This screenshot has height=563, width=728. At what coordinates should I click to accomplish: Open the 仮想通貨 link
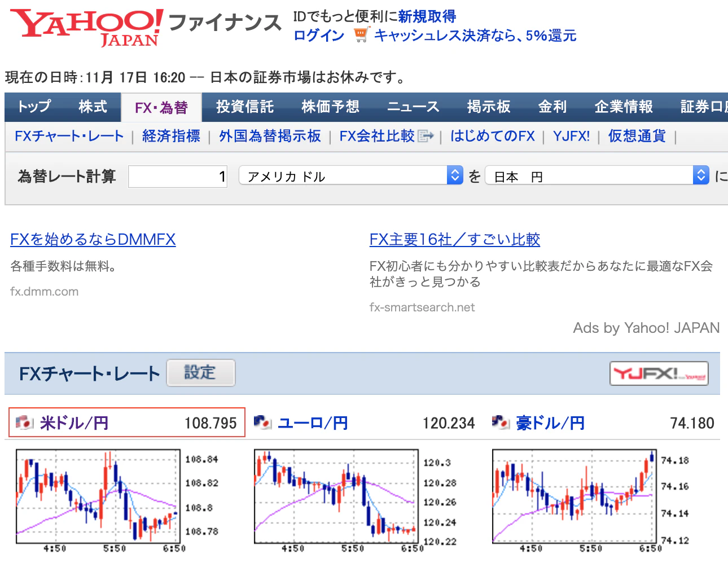click(637, 136)
